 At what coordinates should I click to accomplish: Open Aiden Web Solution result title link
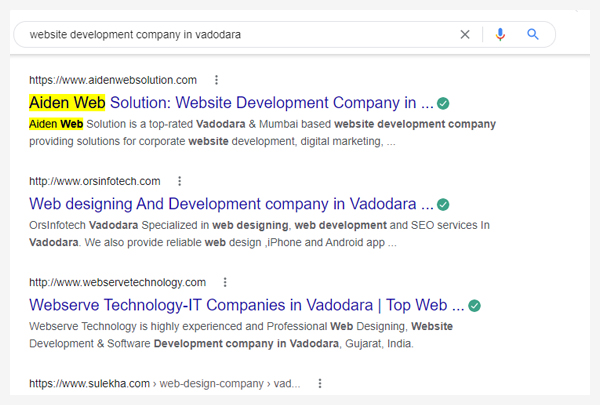point(231,103)
